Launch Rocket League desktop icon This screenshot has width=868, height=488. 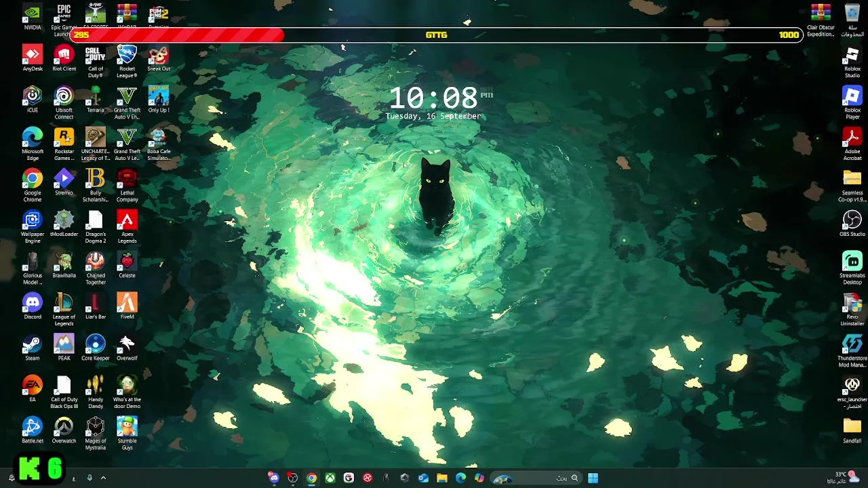pyautogui.click(x=127, y=61)
